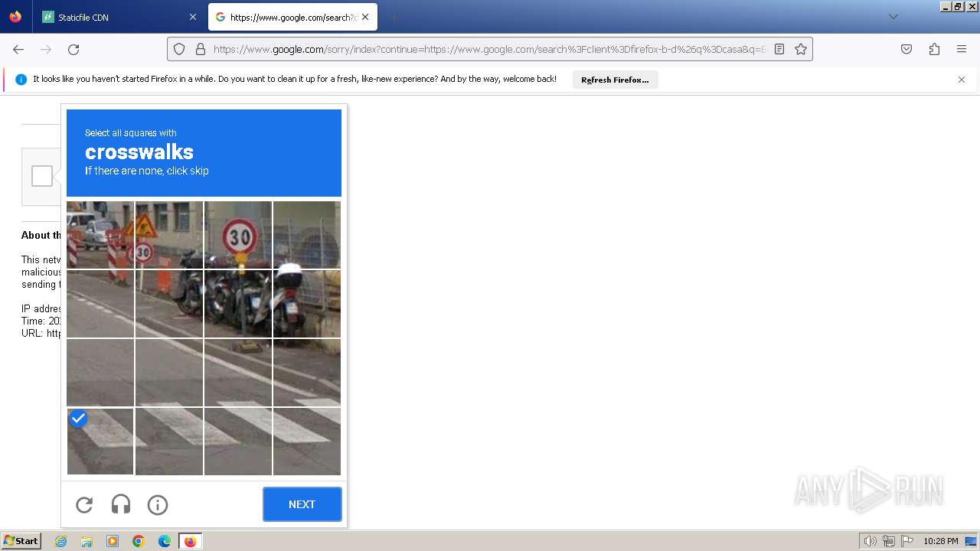Open Firefox application hamburger menu
The image size is (980, 551).
point(962,49)
